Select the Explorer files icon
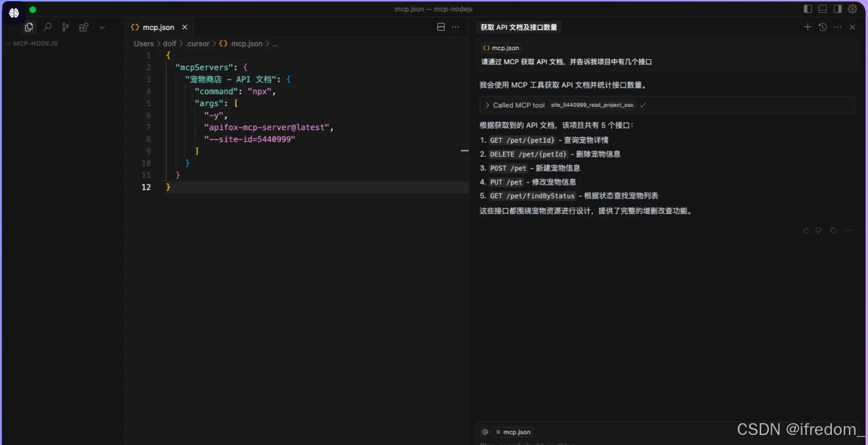 point(28,27)
